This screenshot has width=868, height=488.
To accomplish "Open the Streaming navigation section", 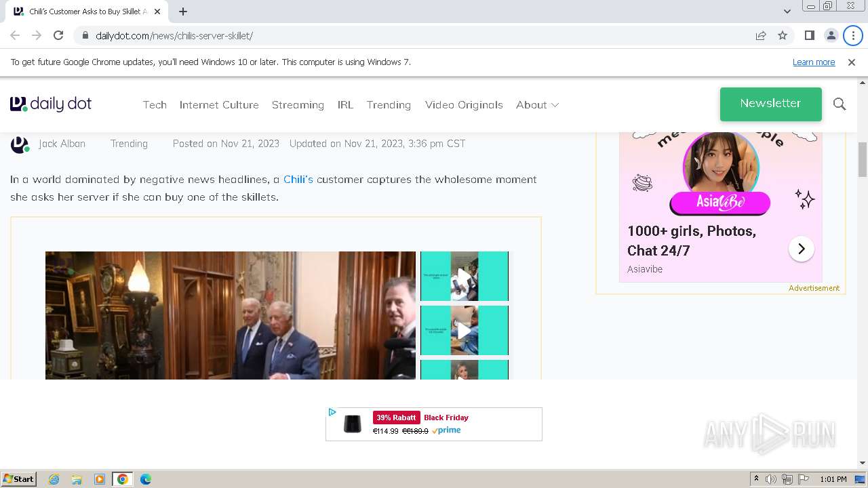I will pyautogui.click(x=298, y=104).
